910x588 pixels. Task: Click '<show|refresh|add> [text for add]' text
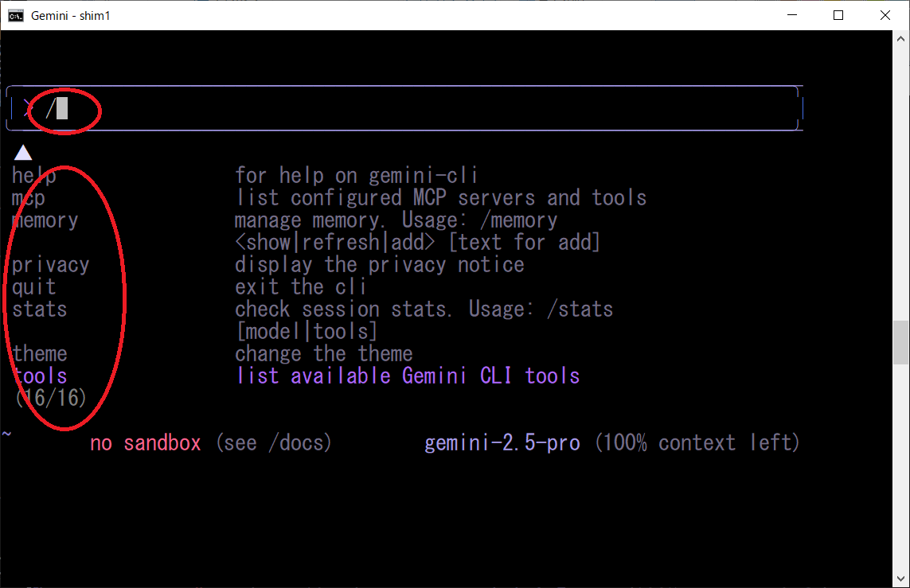click(x=417, y=243)
